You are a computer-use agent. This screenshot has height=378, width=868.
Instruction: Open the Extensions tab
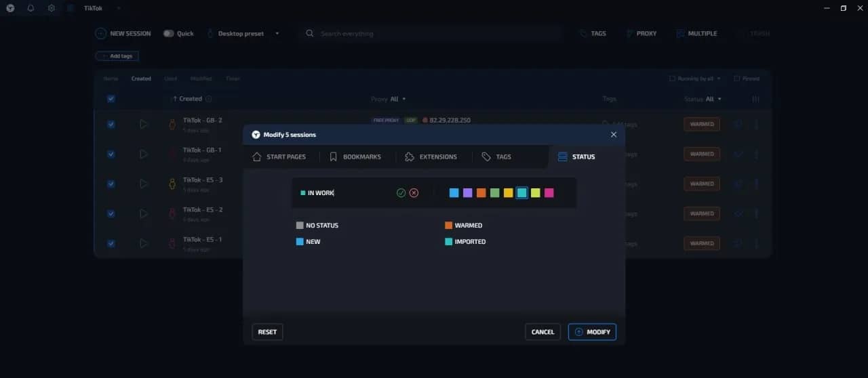tap(431, 156)
